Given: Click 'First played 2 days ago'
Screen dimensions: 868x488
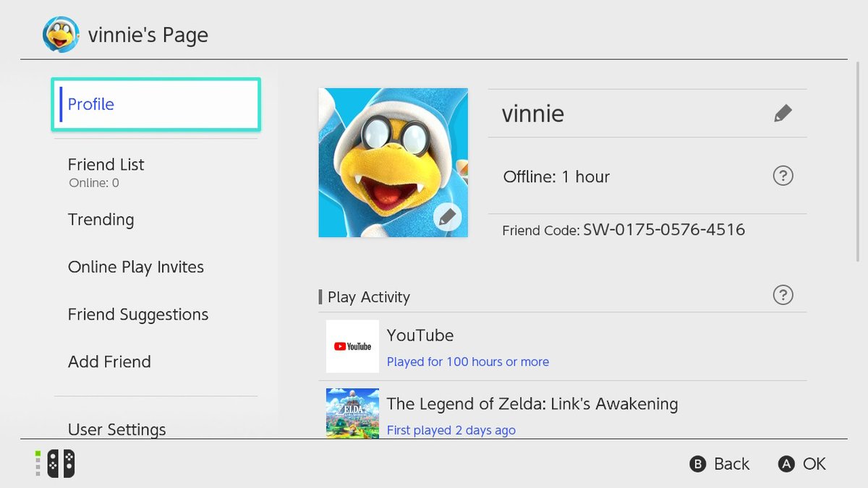Looking at the screenshot, I should [x=451, y=430].
